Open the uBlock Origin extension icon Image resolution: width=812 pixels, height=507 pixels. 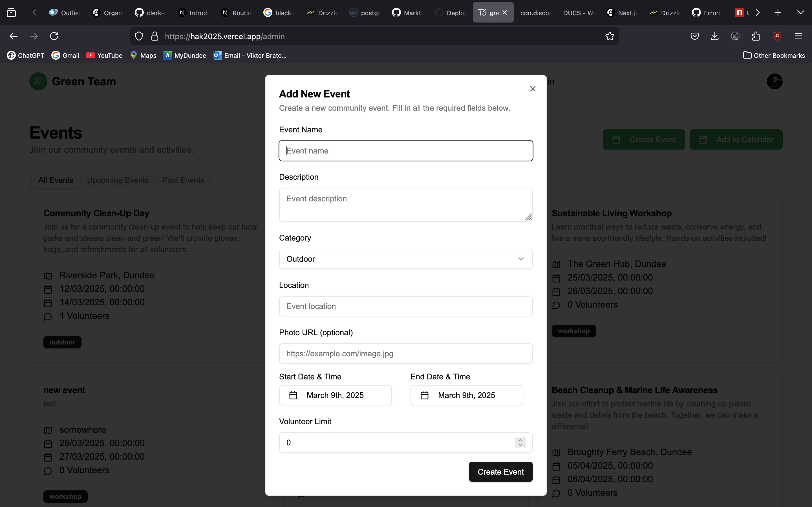(777, 36)
